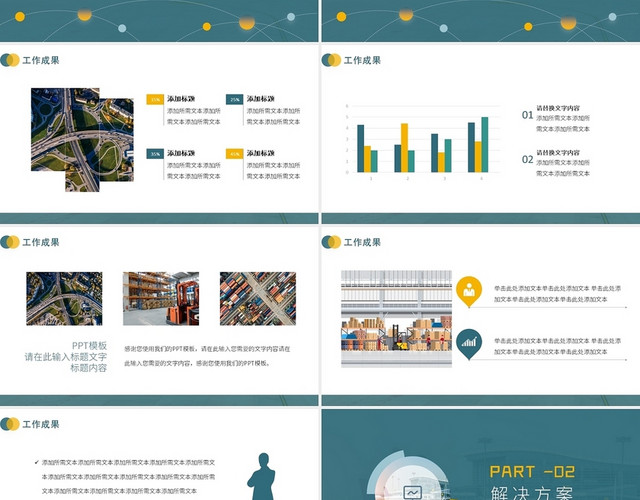Click the checkmark bullet paragraph '添加所需文本'

(128, 477)
